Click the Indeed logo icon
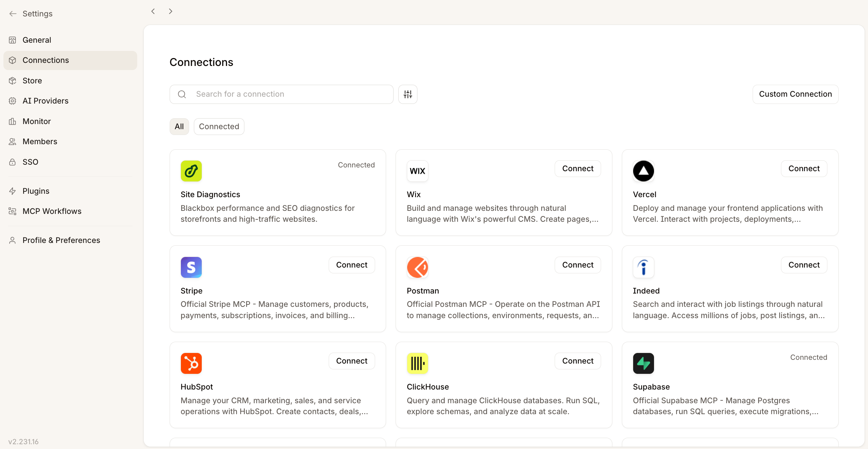Screen dimensions: 868x449 [643, 267]
